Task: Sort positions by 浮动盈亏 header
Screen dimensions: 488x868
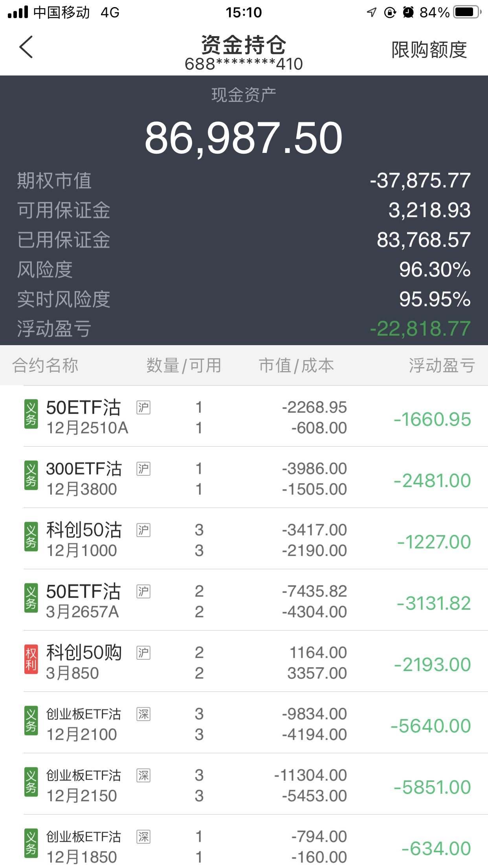Action: pos(442,365)
